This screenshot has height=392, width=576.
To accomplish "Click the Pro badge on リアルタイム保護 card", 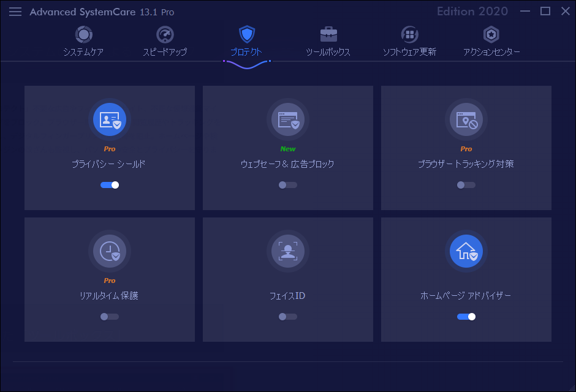I will [x=110, y=281].
